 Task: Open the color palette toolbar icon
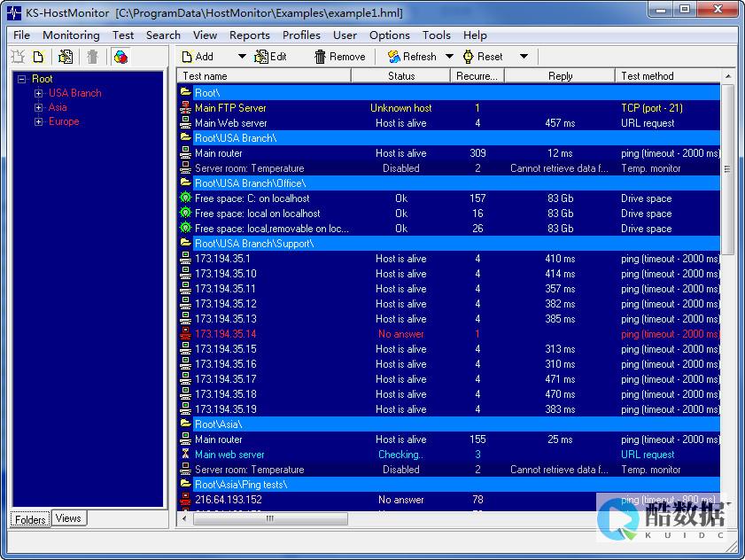(120, 57)
